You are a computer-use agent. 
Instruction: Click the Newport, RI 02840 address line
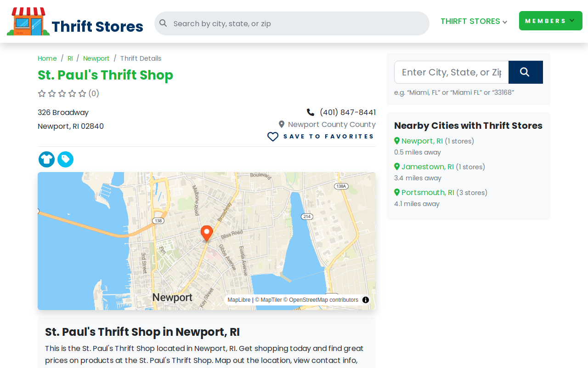(71, 126)
